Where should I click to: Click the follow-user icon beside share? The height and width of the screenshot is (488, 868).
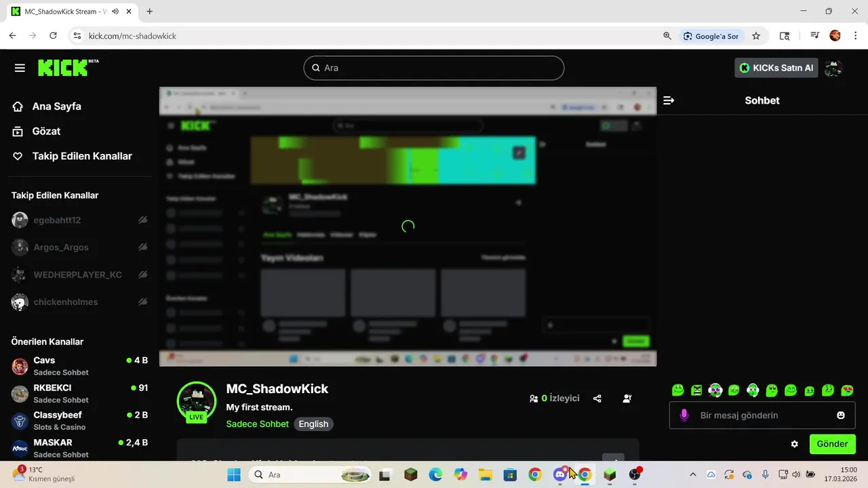(627, 399)
